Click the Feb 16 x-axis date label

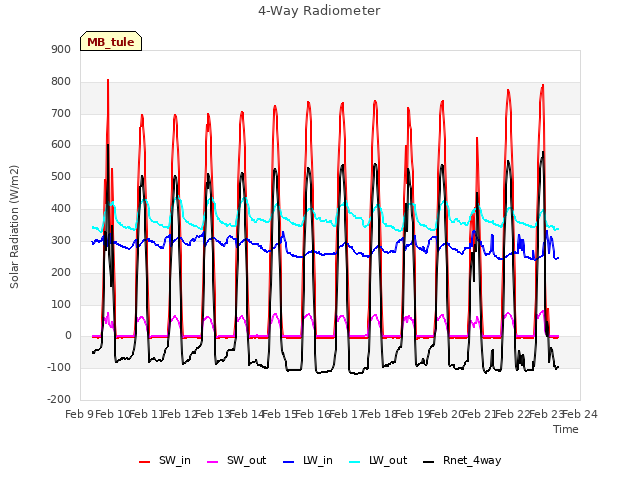[313, 414]
